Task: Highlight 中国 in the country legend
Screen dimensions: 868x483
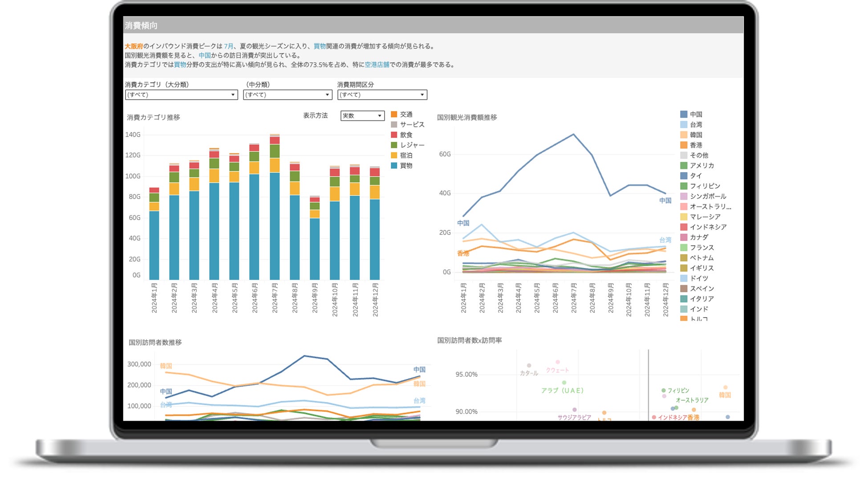Action: 696,114
